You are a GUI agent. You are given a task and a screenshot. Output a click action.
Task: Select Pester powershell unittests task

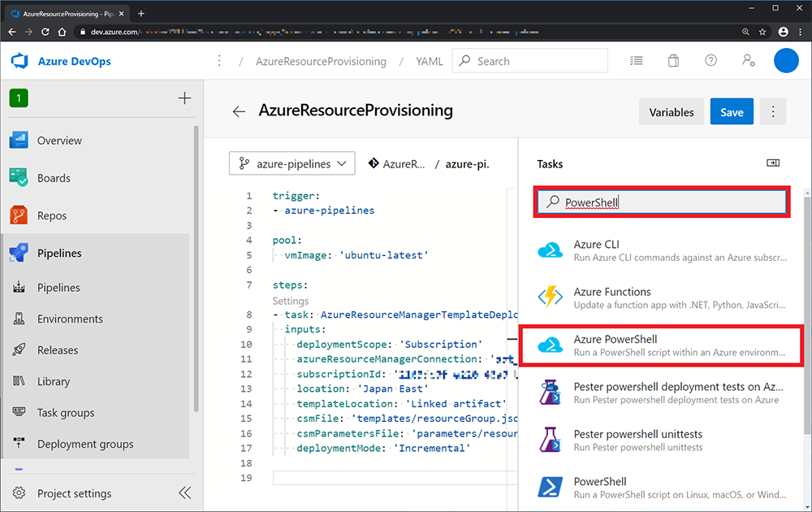(x=662, y=440)
